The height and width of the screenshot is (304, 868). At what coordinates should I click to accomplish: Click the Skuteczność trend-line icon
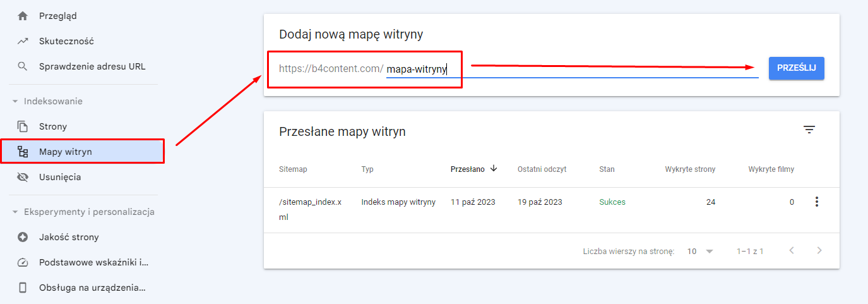tap(23, 41)
